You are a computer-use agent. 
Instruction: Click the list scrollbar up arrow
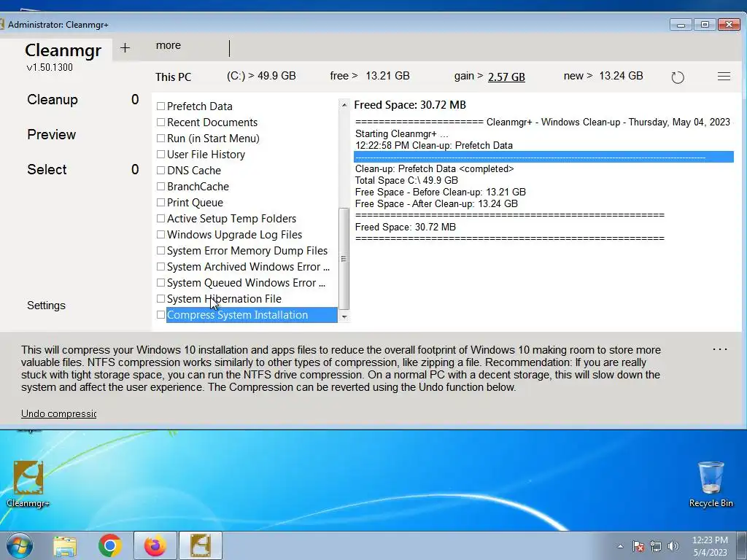(344, 105)
